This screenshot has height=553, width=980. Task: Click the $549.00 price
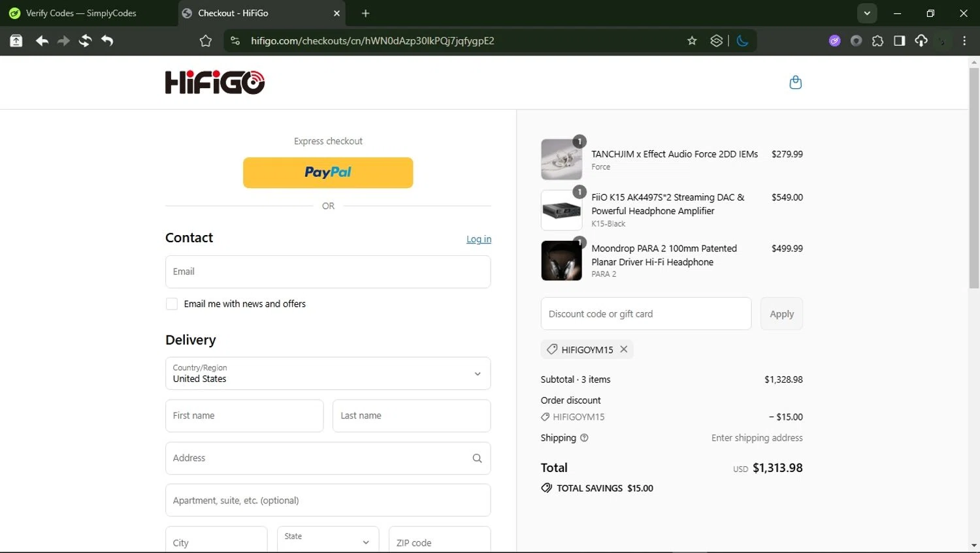tap(787, 197)
